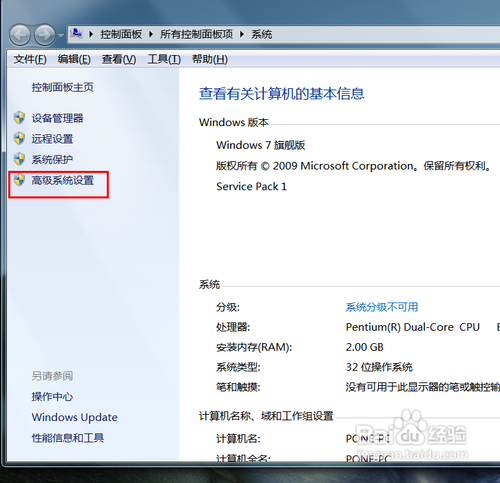Open the 文件(F) menu
Viewport: 500px width, 483px height.
[30, 59]
